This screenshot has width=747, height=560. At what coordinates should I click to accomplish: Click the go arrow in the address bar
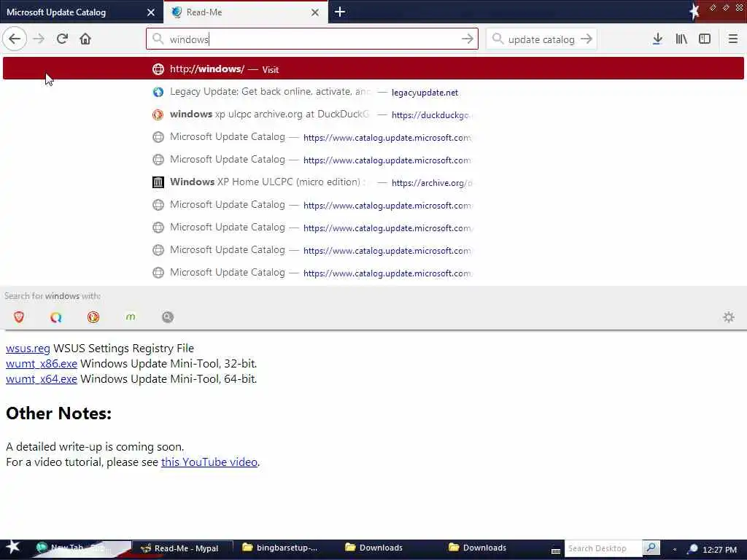(468, 39)
